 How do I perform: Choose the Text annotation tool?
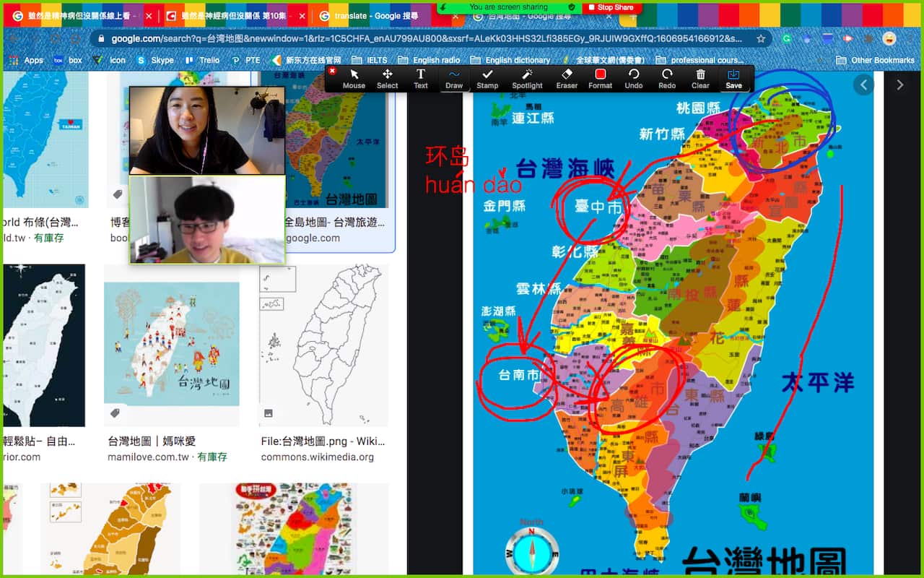coord(421,78)
